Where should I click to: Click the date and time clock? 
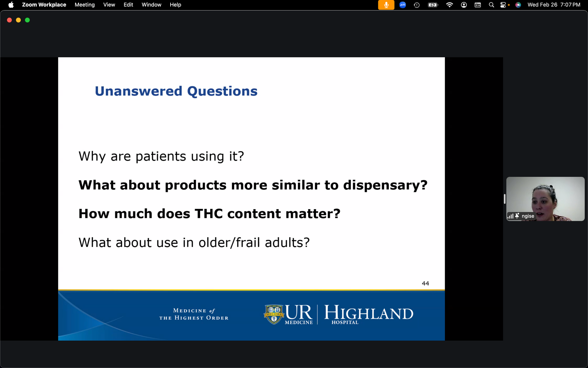click(x=553, y=5)
